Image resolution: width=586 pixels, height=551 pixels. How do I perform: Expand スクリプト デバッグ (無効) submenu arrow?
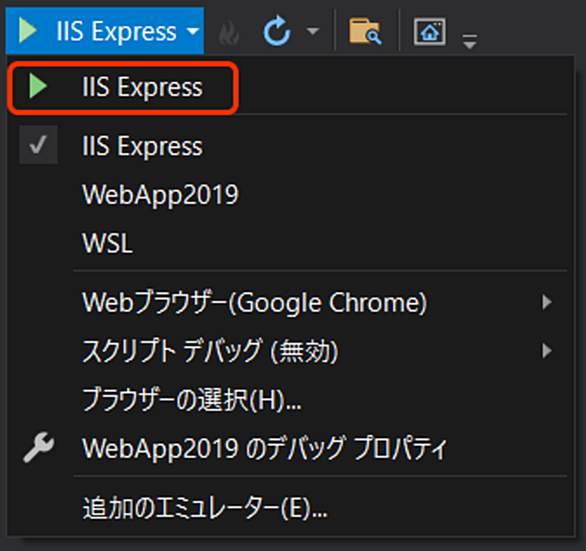(547, 351)
